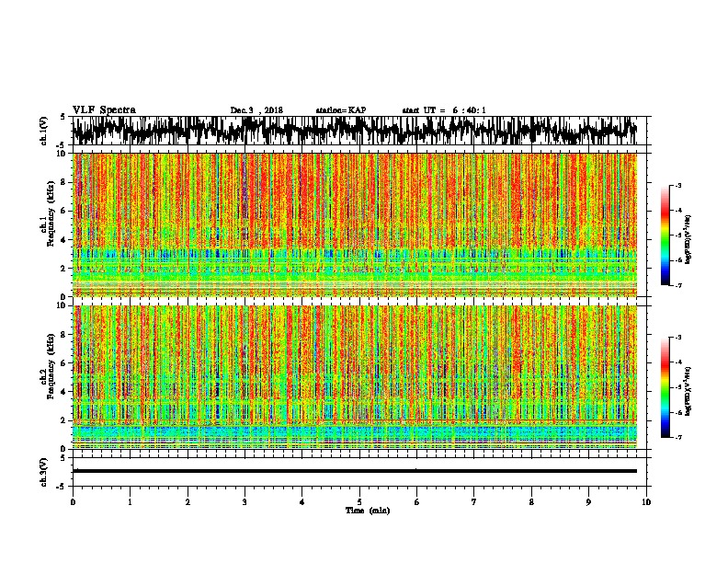Viewport: 728px width, 563px height.
Task: Click the ch.2 spectrogram "6" kHz tick label
Action: tap(63, 363)
